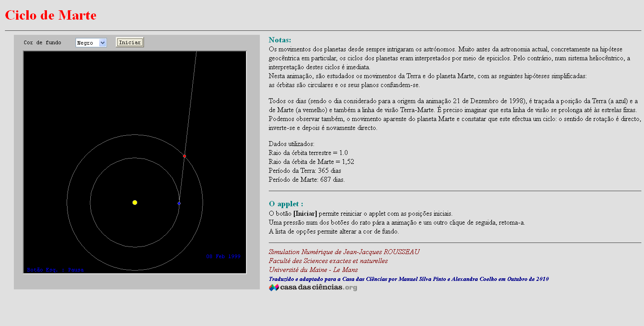Click the date label in the animation
644x326 pixels.
click(x=223, y=256)
